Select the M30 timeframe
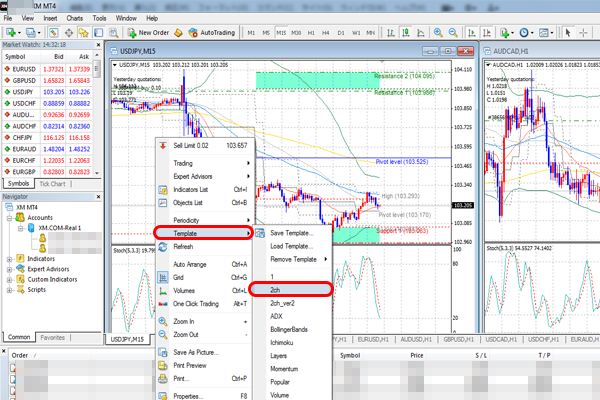The width and height of the screenshot is (600, 400). 296,33
